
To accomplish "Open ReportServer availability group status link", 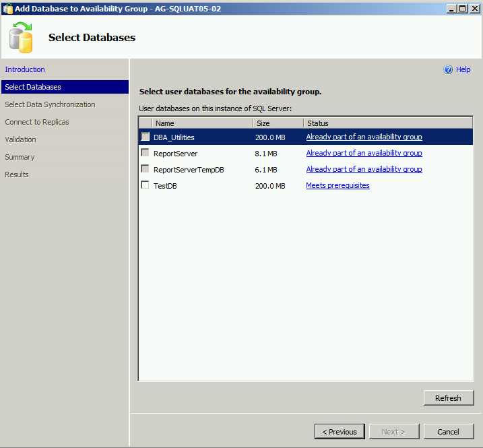I will pyautogui.click(x=364, y=153).
